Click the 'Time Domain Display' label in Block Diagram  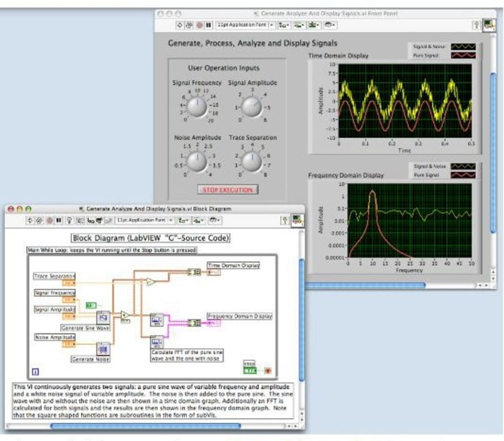coord(234,266)
